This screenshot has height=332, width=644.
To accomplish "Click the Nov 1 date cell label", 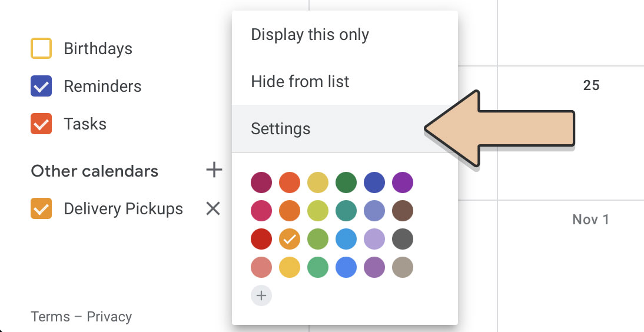I will (x=590, y=220).
